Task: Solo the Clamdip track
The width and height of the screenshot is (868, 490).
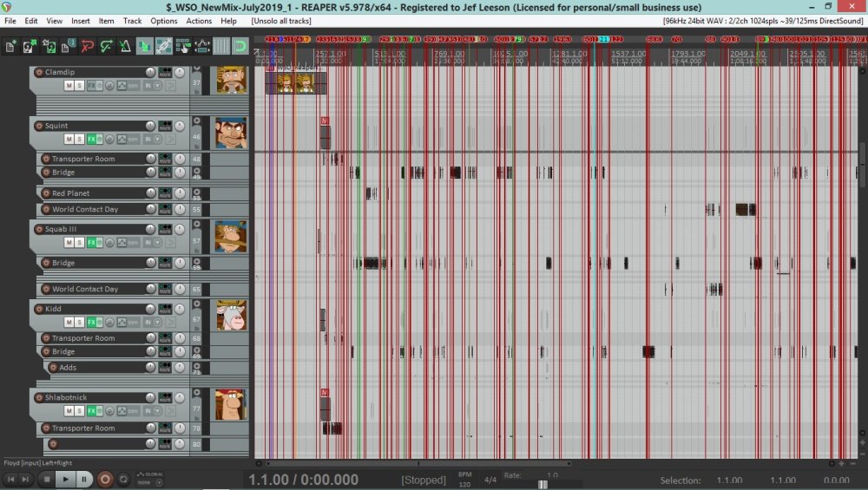Action: [x=79, y=86]
